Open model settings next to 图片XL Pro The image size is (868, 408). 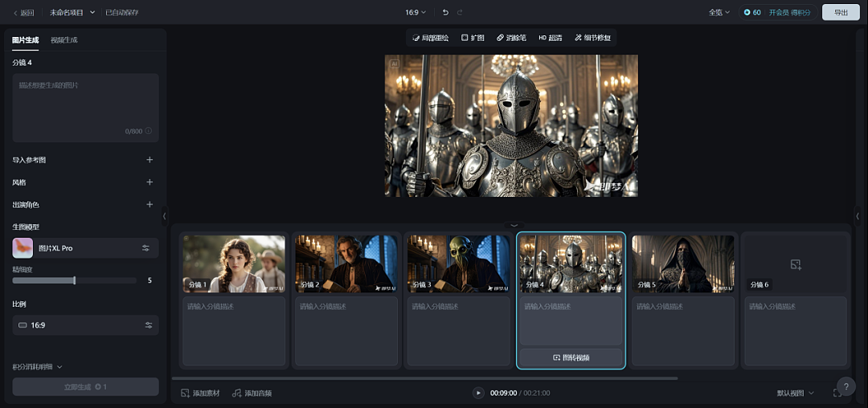point(146,248)
